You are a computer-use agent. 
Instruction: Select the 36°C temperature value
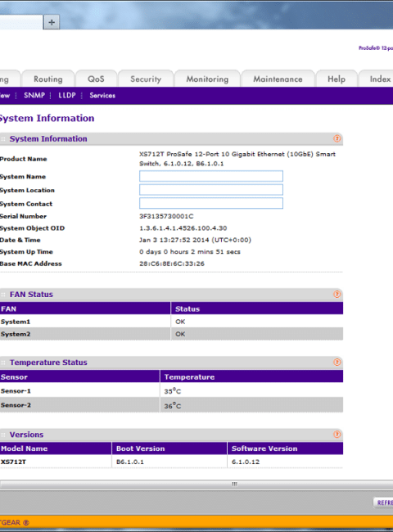(x=173, y=405)
